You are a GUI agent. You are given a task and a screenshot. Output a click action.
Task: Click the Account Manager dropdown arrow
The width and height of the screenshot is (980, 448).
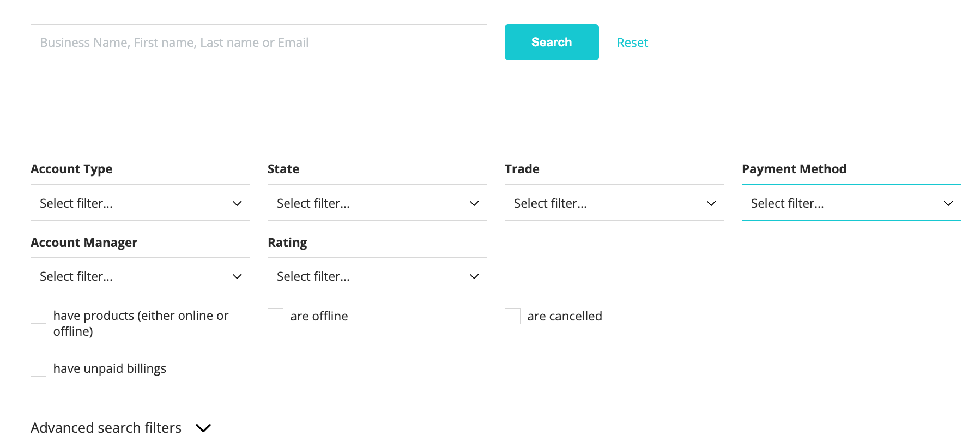(237, 276)
